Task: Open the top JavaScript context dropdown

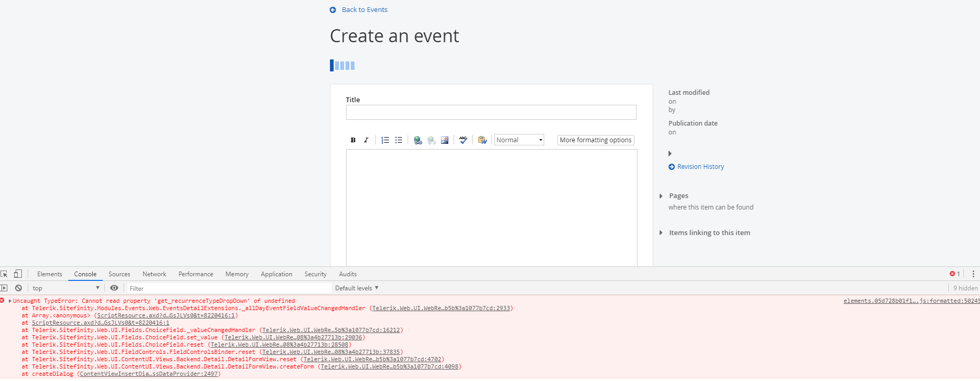Action: (66, 288)
